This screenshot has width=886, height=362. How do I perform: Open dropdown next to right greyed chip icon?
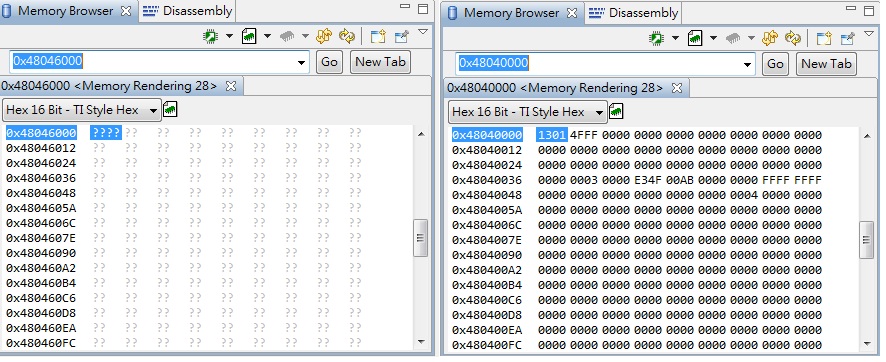[x=751, y=38]
